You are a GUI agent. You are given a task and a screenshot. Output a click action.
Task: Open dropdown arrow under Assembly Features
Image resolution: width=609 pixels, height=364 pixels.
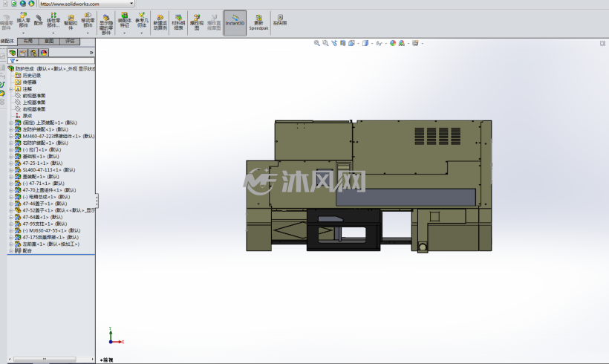[x=124, y=33]
